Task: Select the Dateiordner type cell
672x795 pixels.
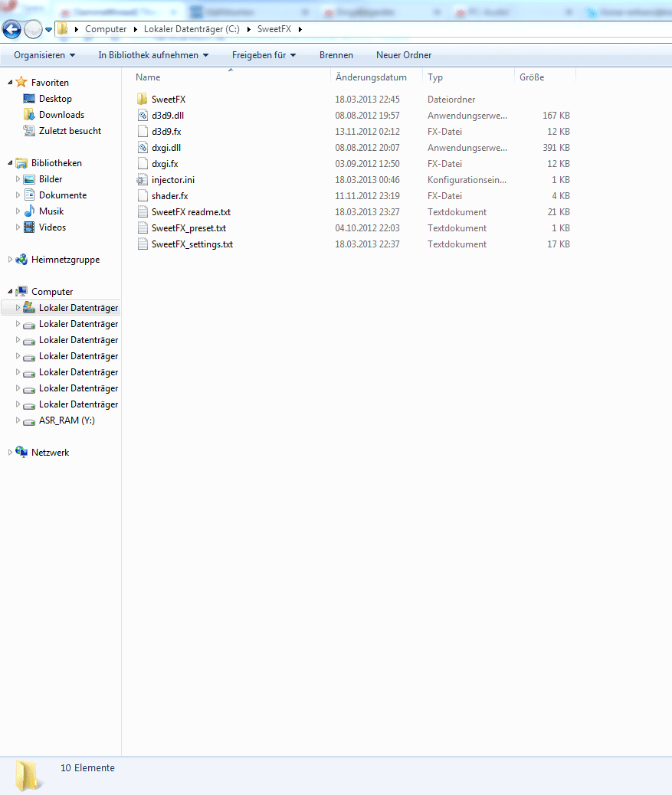Action: coord(451,100)
